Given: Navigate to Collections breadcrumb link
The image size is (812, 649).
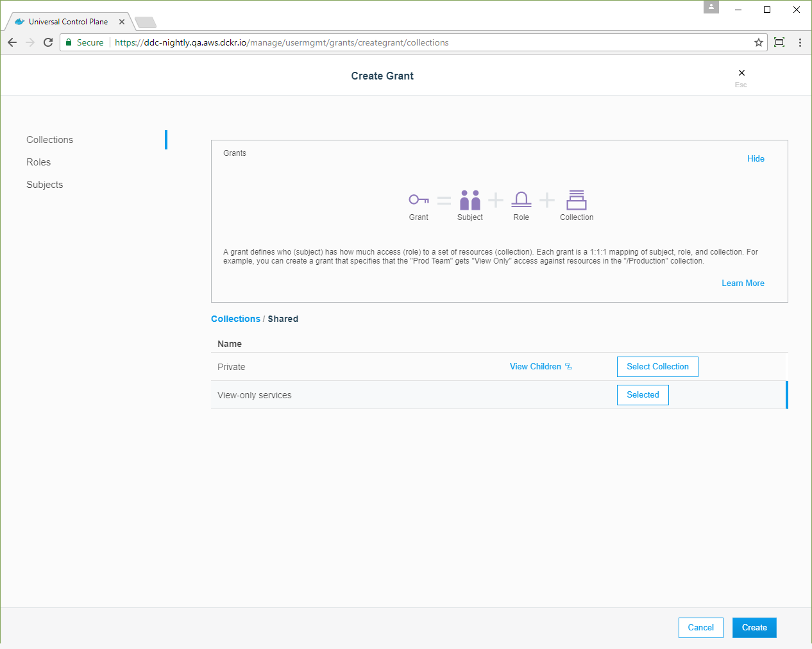Looking at the screenshot, I should [x=235, y=319].
